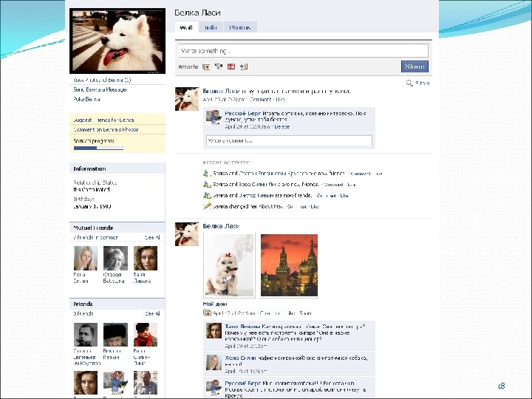Viewport: 532px width, 399px height.
Task: Click Белка's avatar beside the April 23 post
Action: pyautogui.click(x=187, y=99)
